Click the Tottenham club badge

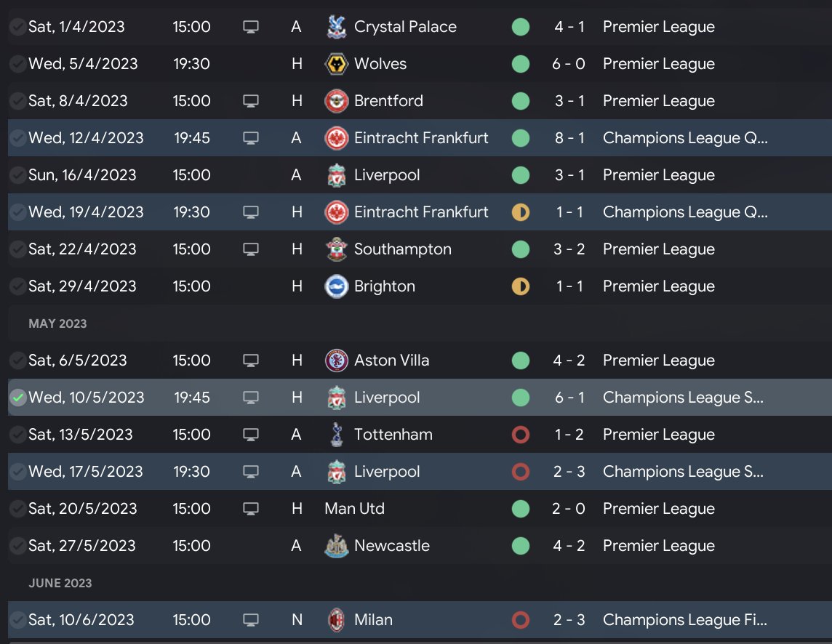click(x=335, y=435)
